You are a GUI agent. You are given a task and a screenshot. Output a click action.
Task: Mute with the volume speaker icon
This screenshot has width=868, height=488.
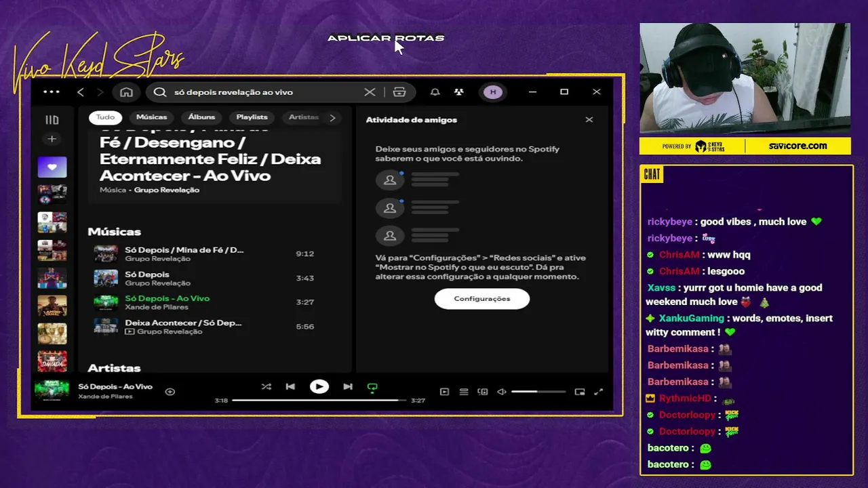(502, 391)
